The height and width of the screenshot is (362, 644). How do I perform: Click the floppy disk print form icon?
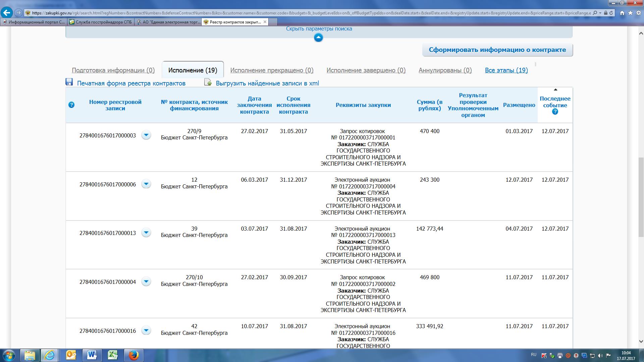pos(69,82)
